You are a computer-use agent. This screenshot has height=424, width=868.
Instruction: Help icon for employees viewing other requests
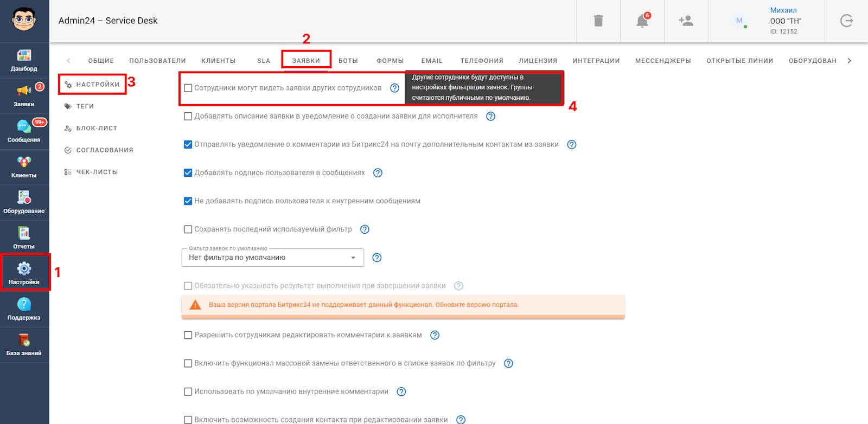(395, 88)
